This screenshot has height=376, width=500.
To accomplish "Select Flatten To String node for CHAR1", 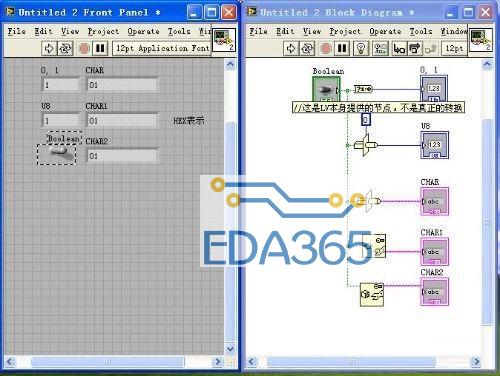I will (x=375, y=246).
